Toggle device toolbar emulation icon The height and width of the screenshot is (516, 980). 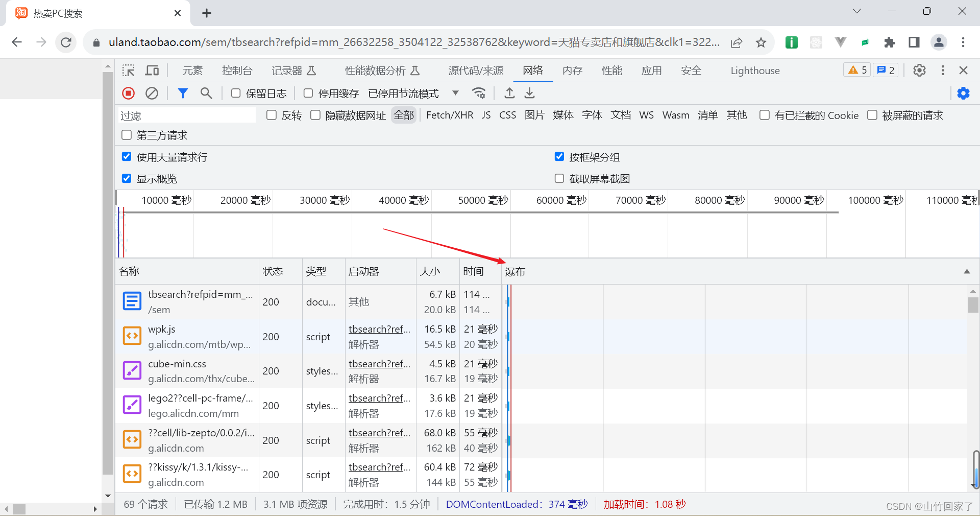tap(152, 71)
